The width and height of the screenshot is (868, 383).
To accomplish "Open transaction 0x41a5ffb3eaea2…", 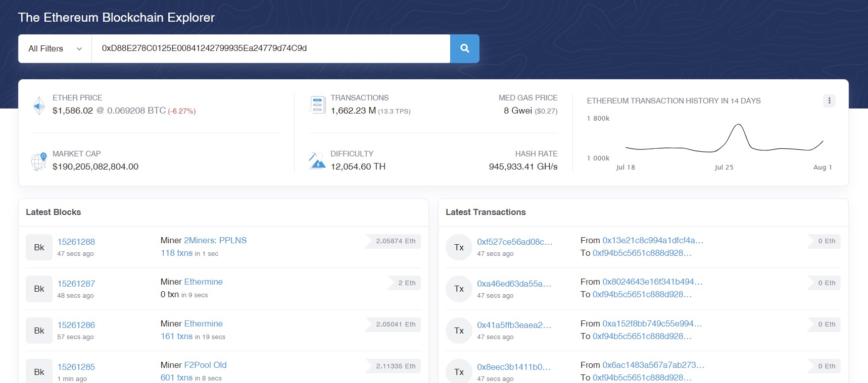I will [x=514, y=325].
